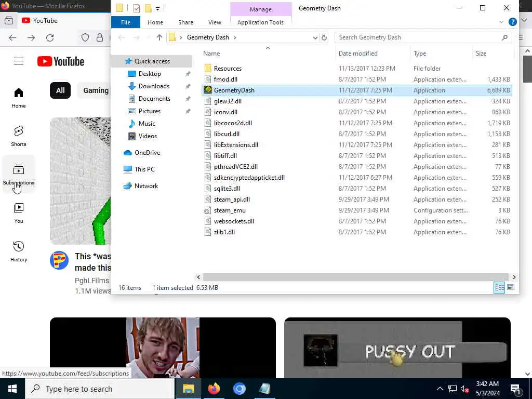Click the taskbar search box

100,389
